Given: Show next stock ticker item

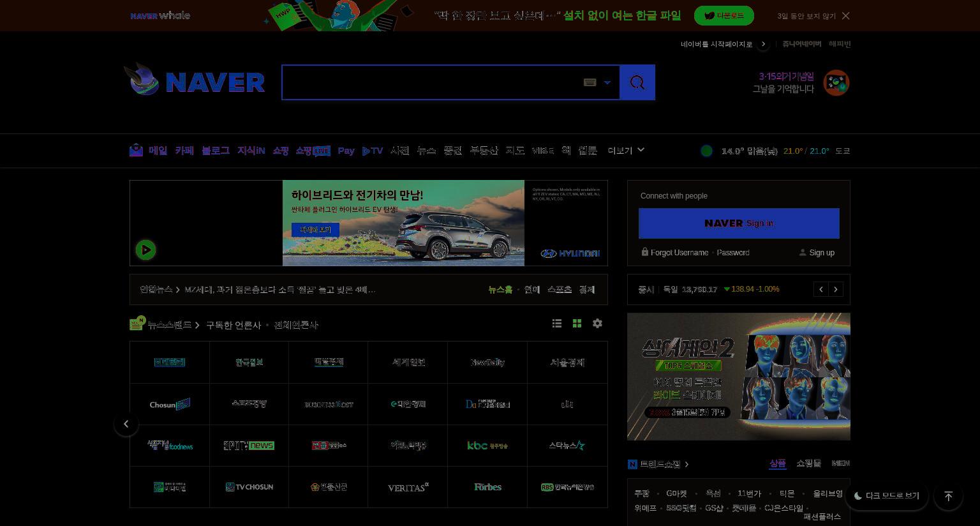Looking at the screenshot, I should pos(836,289).
